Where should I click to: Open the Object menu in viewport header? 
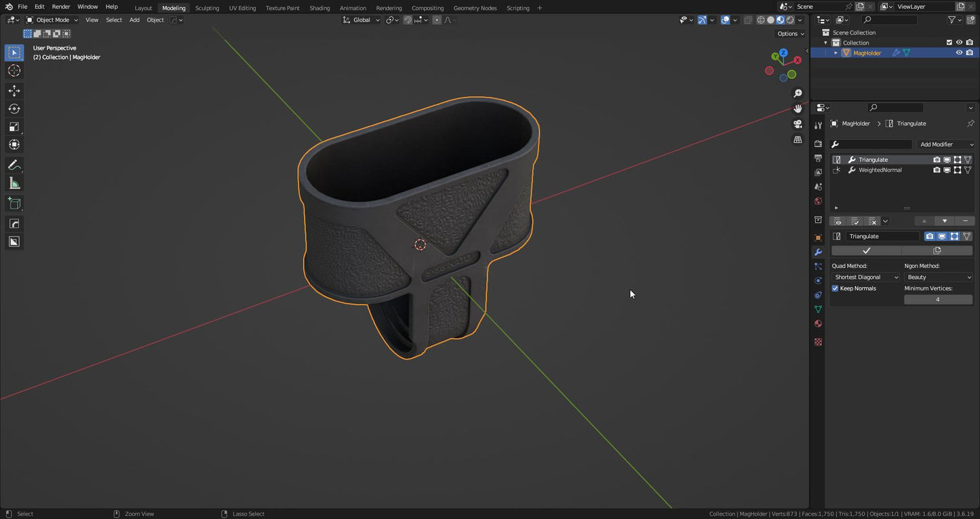click(155, 20)
